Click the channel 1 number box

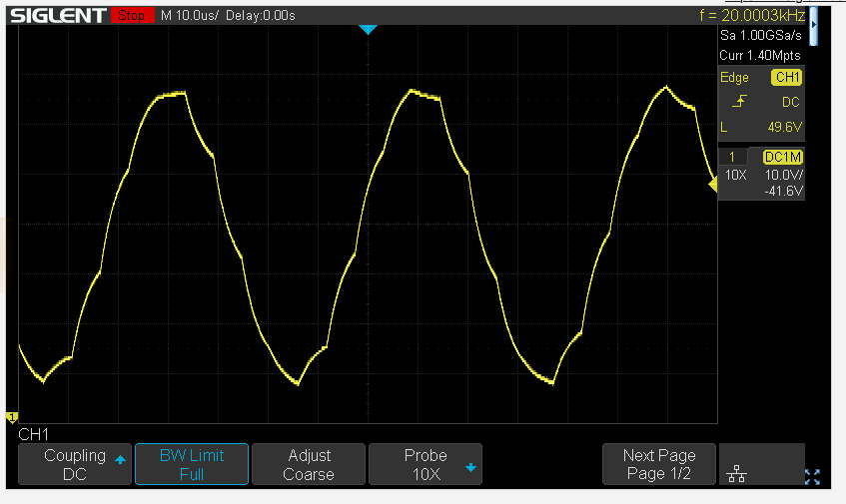(733, 158)
